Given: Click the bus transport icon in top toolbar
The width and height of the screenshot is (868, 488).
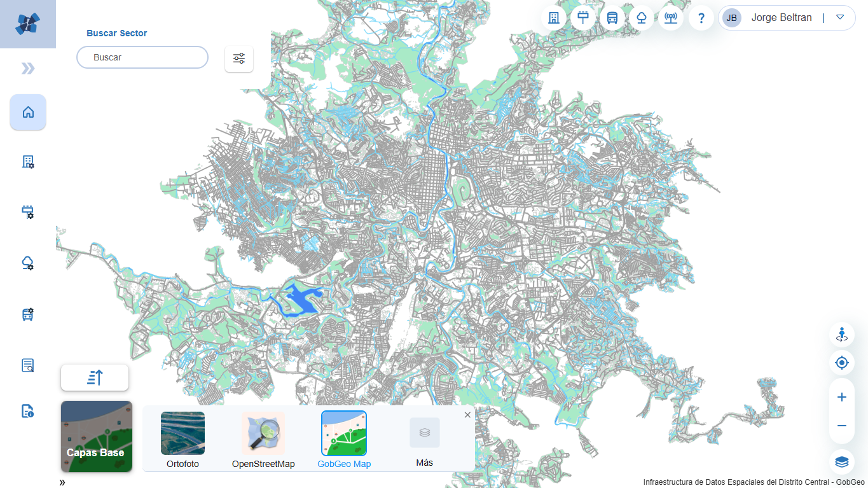Looking at the screenshot, I should tap(612, 18).
